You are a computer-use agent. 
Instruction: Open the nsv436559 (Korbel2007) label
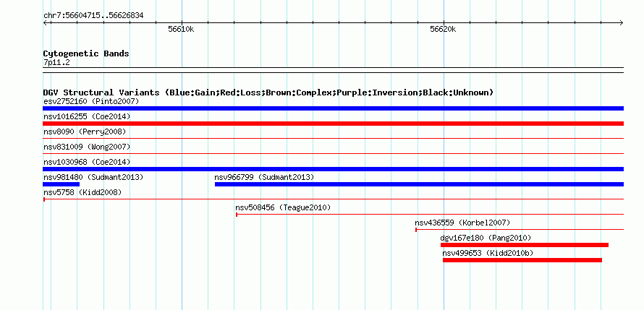(462, 223)
